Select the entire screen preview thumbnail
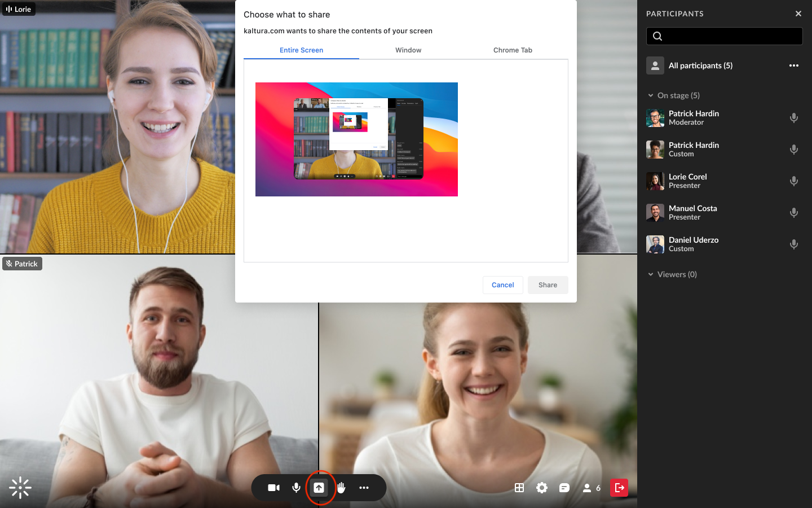The image size is (812, 508). tap(356, 139)
